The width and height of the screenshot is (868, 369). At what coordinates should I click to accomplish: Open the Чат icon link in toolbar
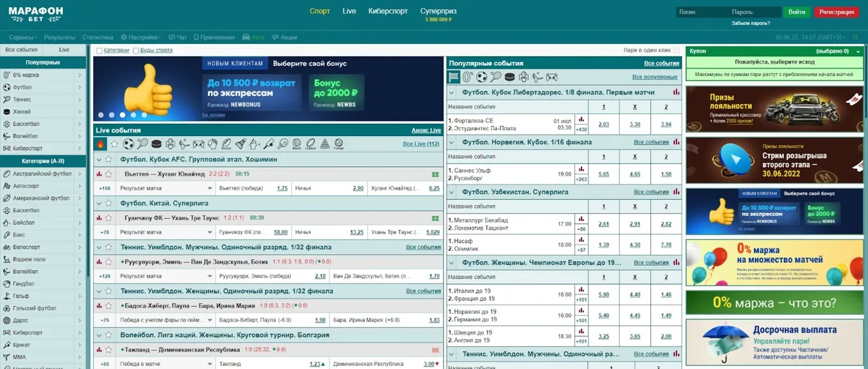click(178, 37)
